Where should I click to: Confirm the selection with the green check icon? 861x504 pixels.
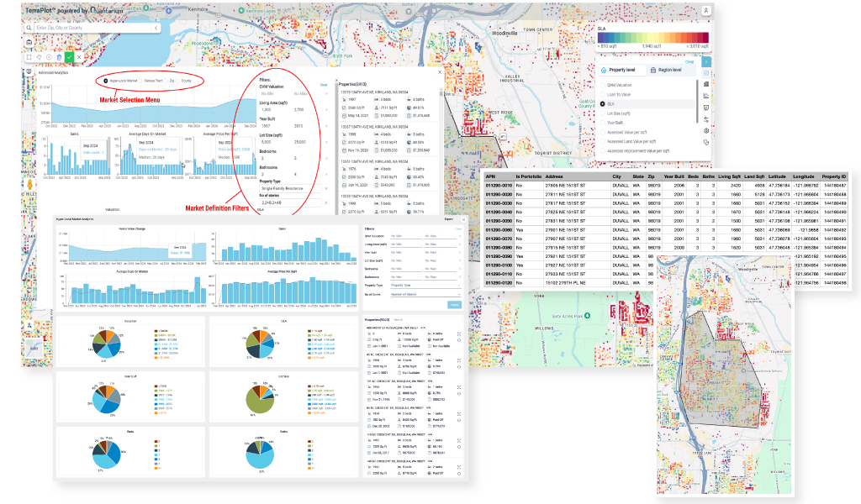pyautogui.click(x=69, y=57)
